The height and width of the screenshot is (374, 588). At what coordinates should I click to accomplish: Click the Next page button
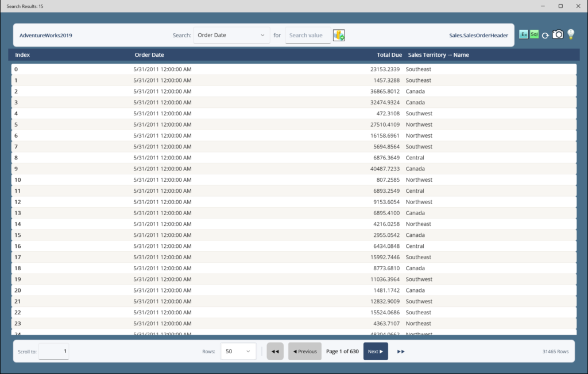pos(376,351)
